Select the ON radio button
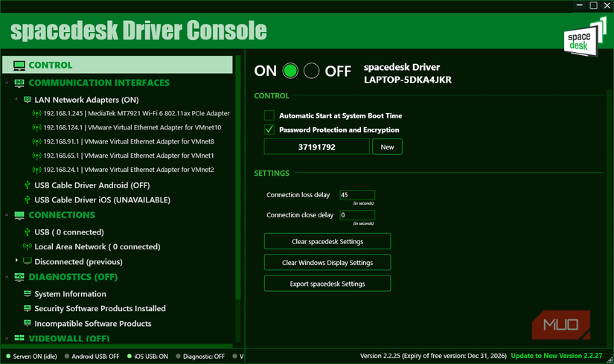The width and height of the screenshot is (614, 364). click(x=290, y=71)
